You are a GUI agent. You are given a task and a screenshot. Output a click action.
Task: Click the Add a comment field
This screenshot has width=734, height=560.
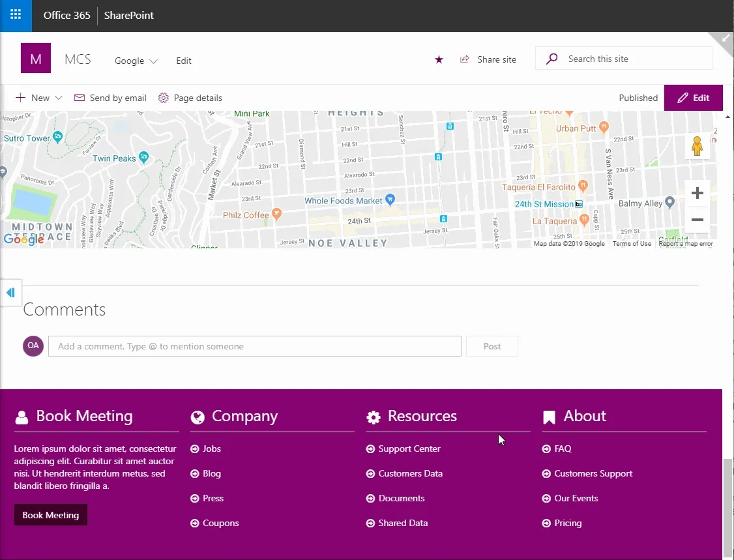(x=254, y=346)
